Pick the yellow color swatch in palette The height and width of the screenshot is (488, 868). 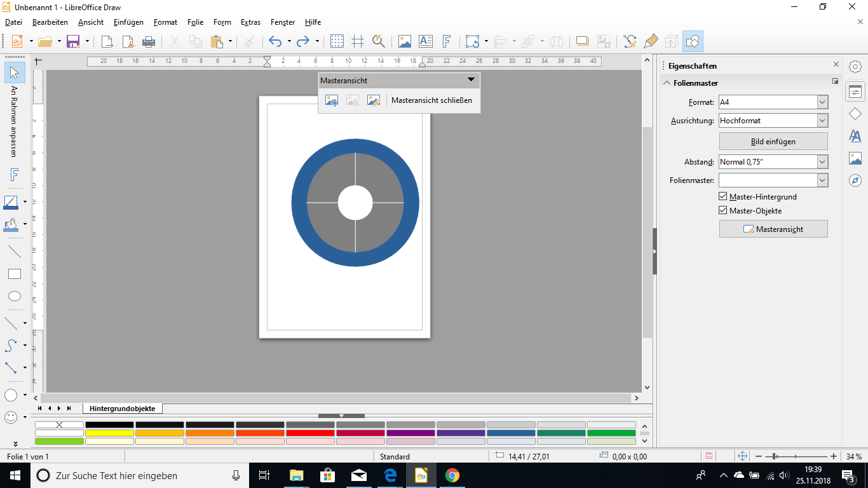point(109,433)
